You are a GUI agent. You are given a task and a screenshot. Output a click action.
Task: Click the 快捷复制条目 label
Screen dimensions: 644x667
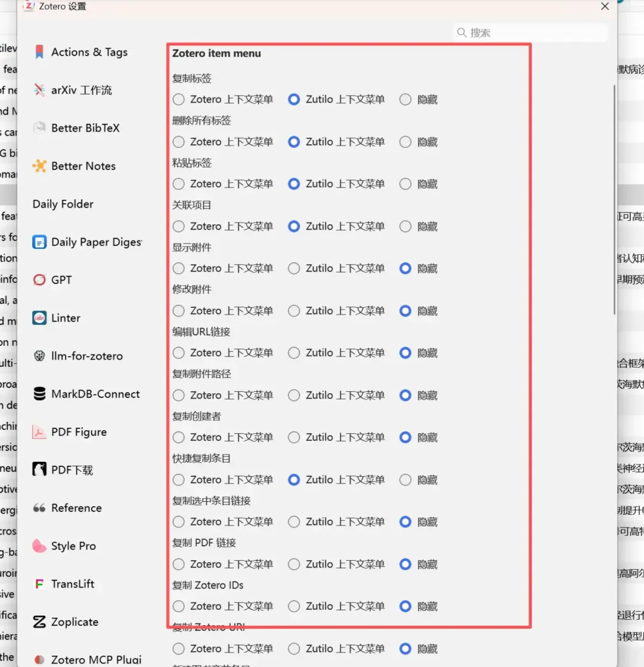point(202,459)
